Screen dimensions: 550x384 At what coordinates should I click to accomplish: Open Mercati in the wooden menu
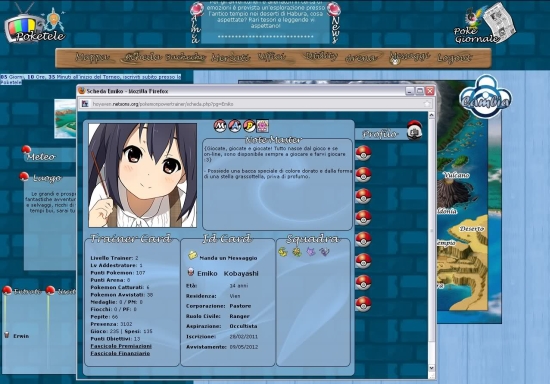(x=230, y=58)
